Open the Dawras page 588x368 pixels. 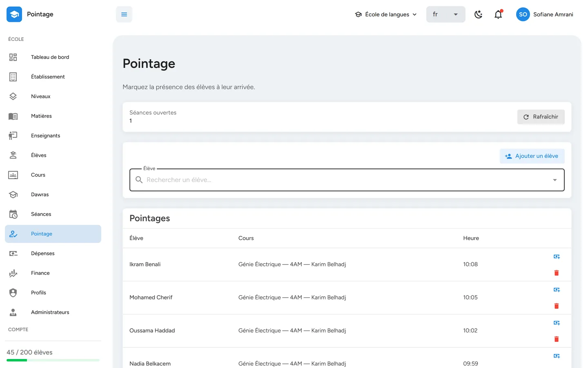[53, 195]
